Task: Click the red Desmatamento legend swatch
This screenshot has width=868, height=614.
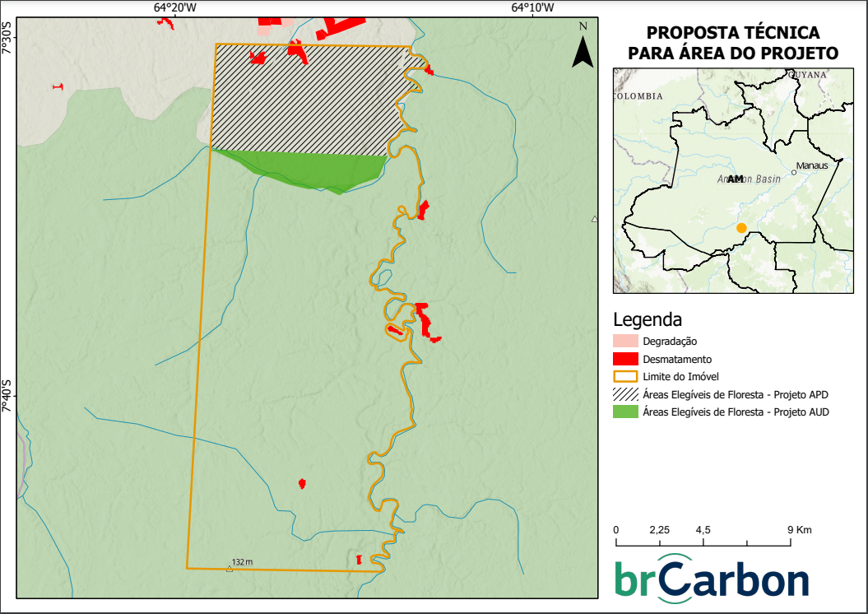Action: [x=625, y=359]
